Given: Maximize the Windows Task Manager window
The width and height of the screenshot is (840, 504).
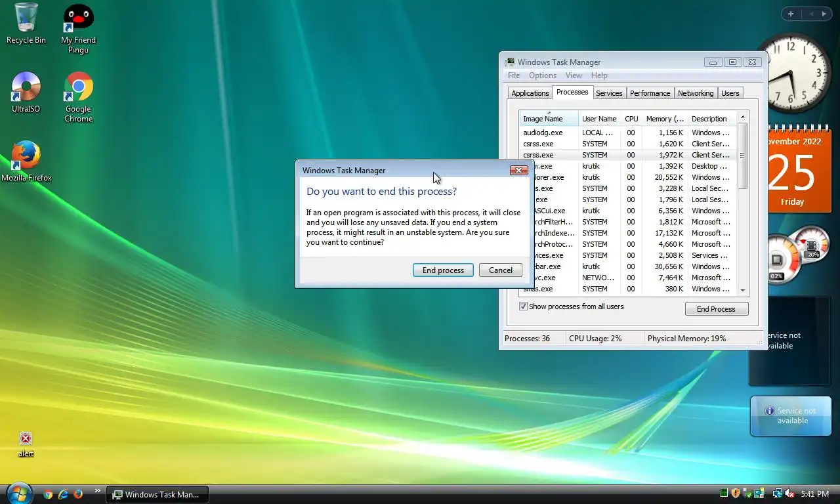Looking at the screenshot, I should click(x=732, y=62).
